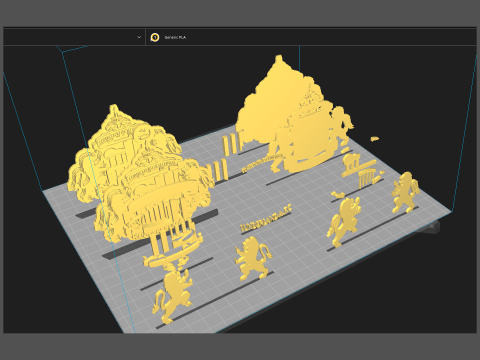Open the printer selection dropdown chevron

[139, 37]
